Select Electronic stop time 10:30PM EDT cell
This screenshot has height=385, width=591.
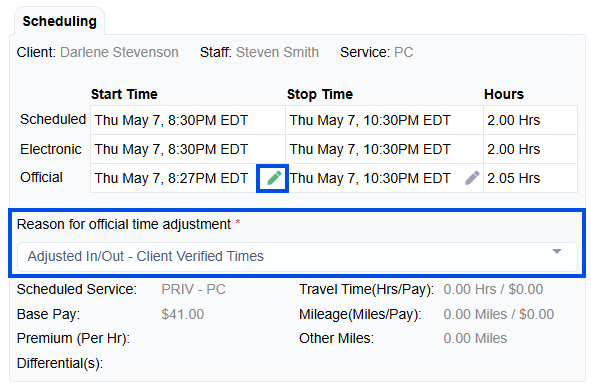pyautogui.click(x=384, y=149)
